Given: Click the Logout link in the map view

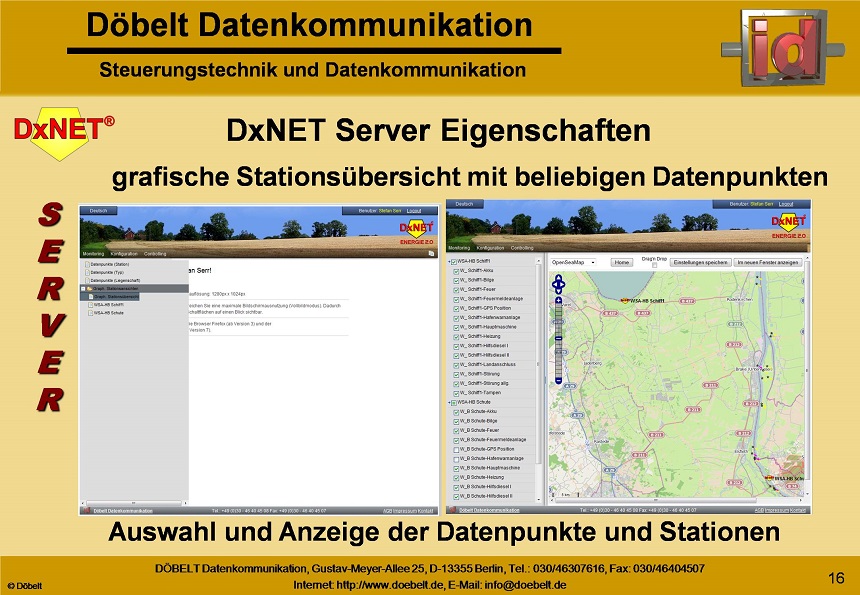Looking at the screenshot, I should click(x=786, y=204).
